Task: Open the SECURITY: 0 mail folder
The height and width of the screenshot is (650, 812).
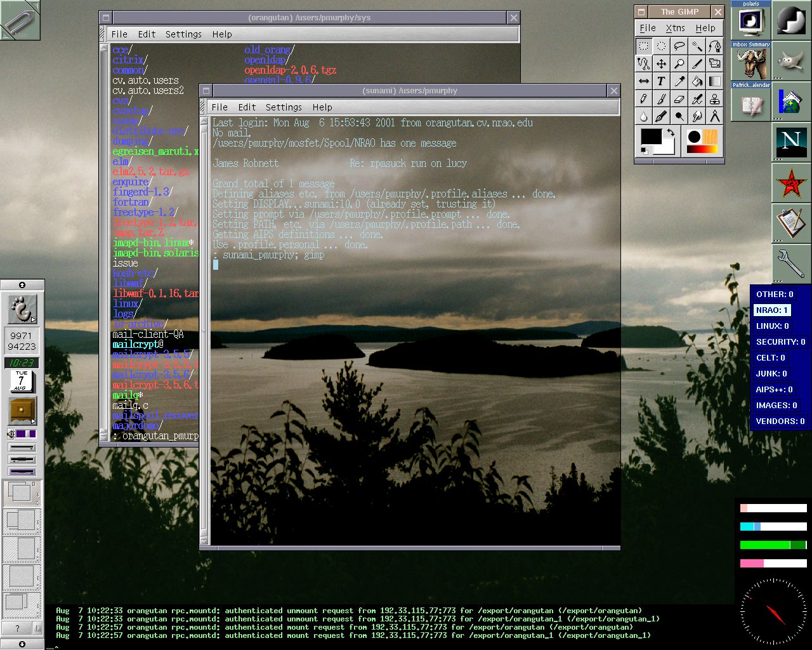Action: [x=780, y=342]
